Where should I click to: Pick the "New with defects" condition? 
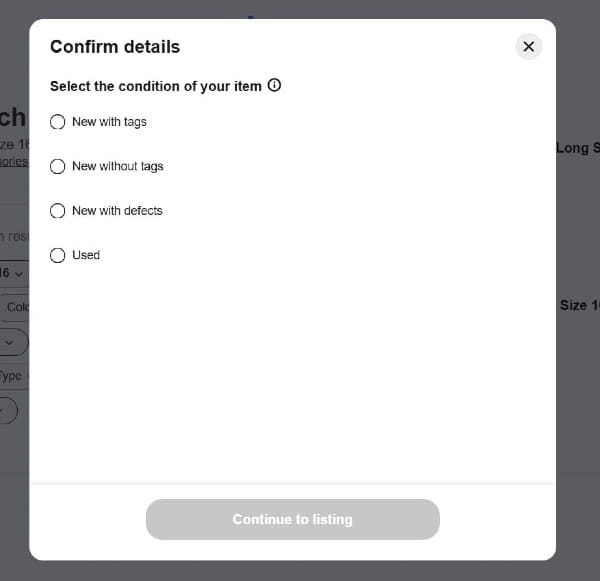coord(58,211)
